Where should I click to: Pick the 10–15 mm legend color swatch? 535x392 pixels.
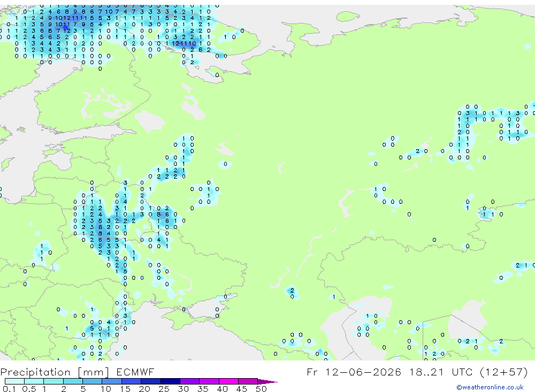tap(112, 381)
